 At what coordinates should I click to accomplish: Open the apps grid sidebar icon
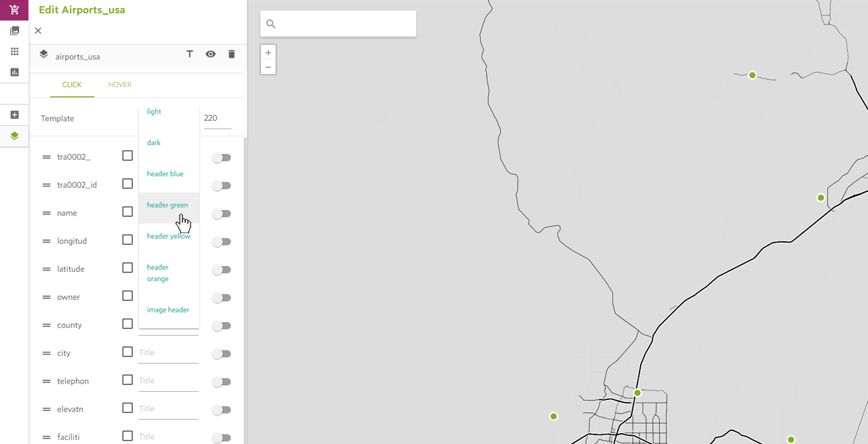(14, 52)
